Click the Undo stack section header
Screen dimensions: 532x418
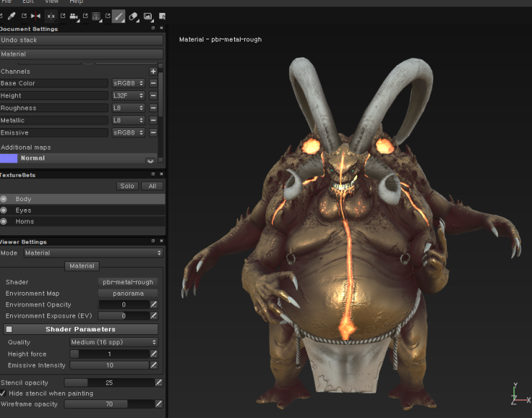[x=82, y=40]
